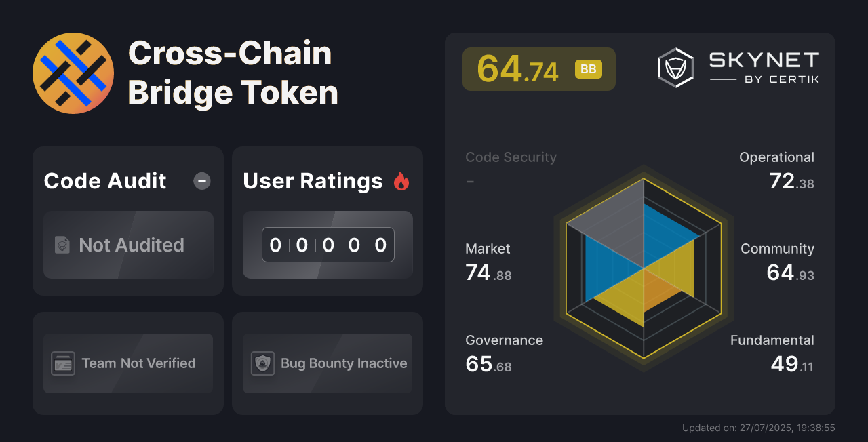The image size is (868, 442).
Task: Click the Cross-Chain Bridge Token title
Action: point(233,73)
